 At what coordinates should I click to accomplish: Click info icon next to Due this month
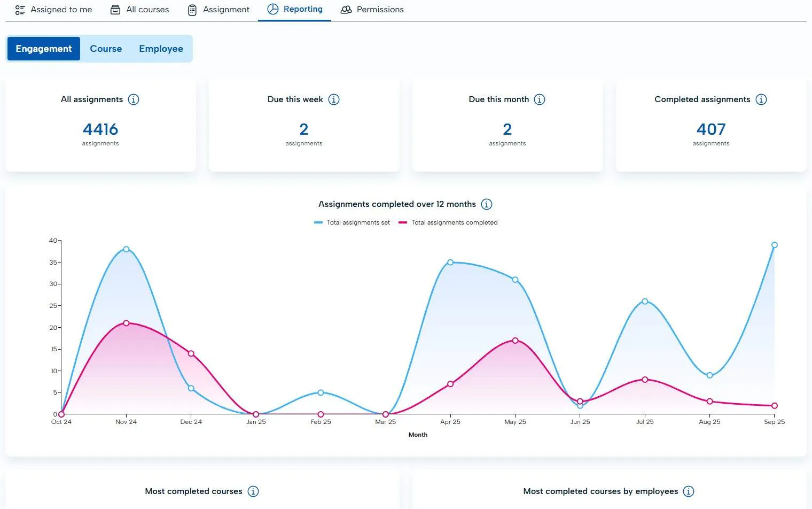pos(540,99)
